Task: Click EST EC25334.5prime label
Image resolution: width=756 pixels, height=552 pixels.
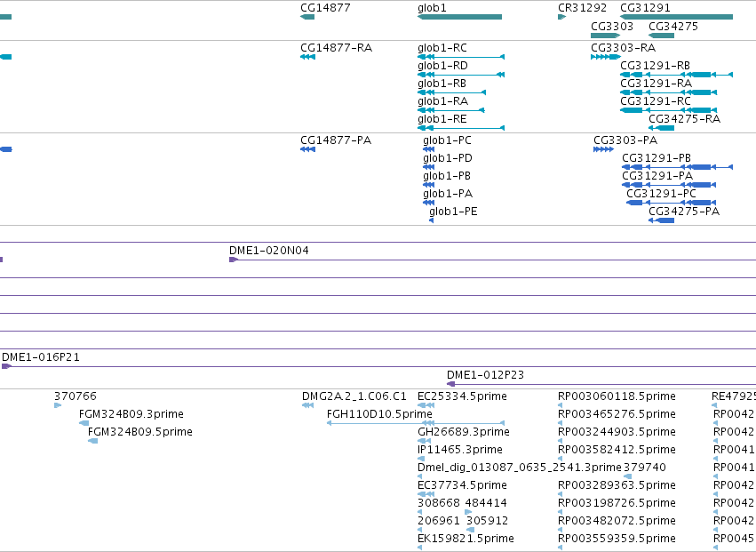Action: (462, 396)
